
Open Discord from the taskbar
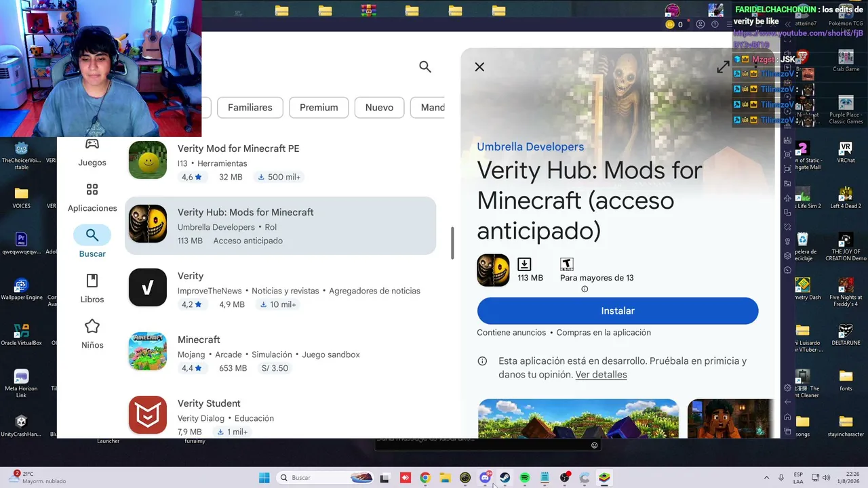(x=486, y=478)
